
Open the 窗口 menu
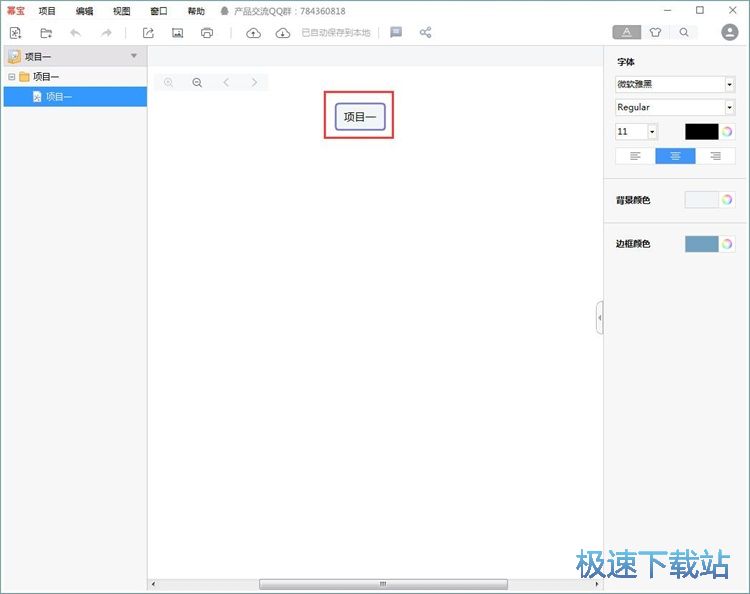click(x=159, y=11)
